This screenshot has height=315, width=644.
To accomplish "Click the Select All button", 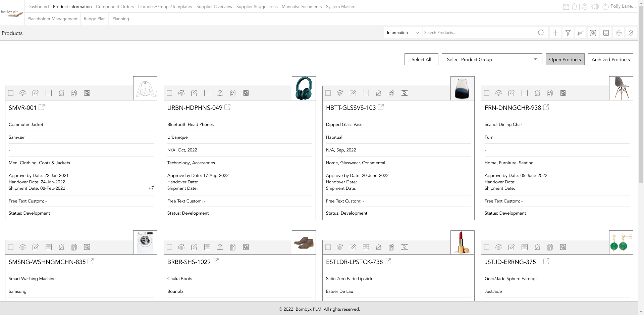I will [x=421, y=59].
